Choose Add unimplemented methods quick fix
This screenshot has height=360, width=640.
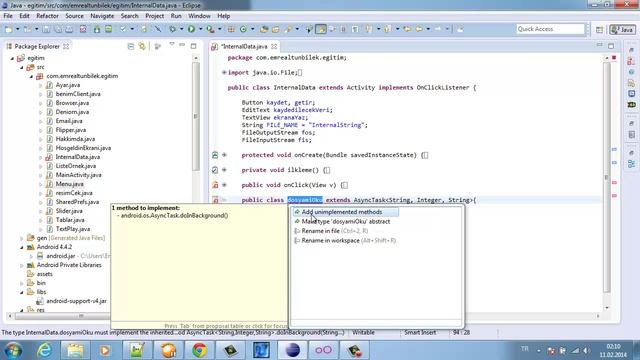point(345,212)
